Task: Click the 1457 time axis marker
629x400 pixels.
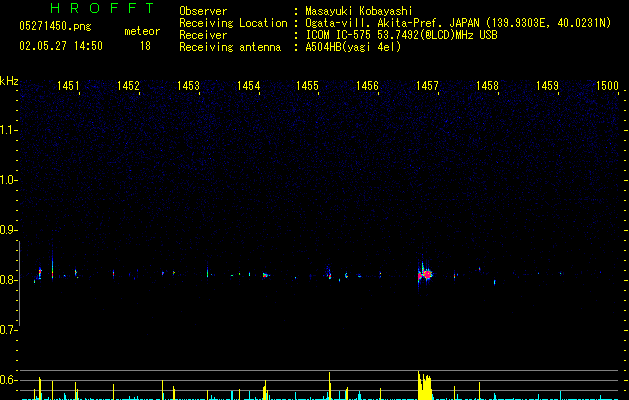Action: 427,85
